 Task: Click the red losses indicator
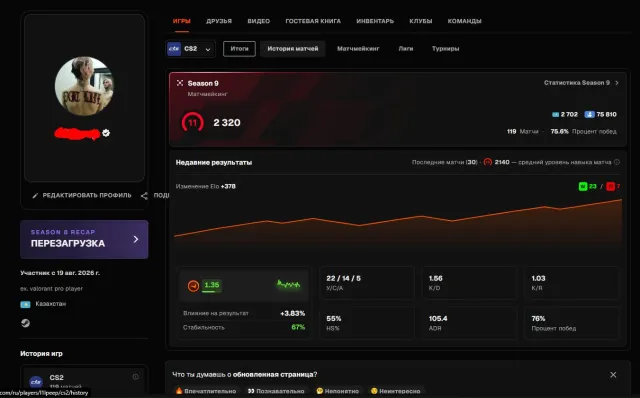(613, 187)
